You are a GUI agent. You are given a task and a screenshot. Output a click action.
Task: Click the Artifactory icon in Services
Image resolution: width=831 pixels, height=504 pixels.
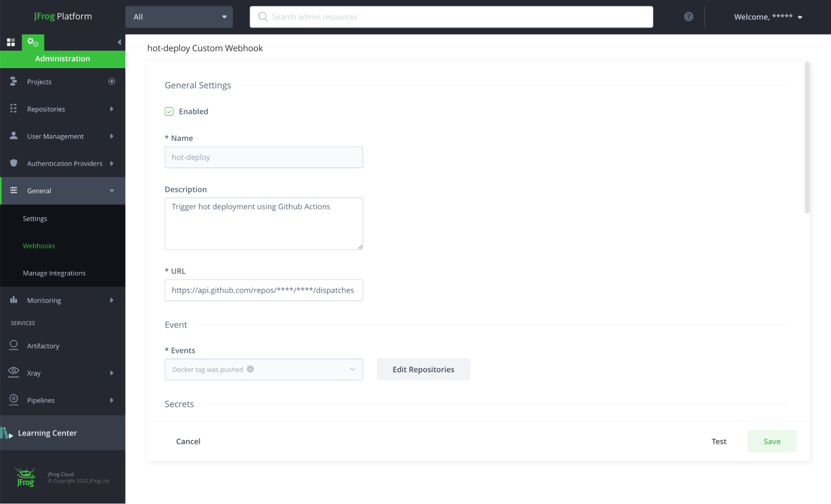tap(14, 345)
